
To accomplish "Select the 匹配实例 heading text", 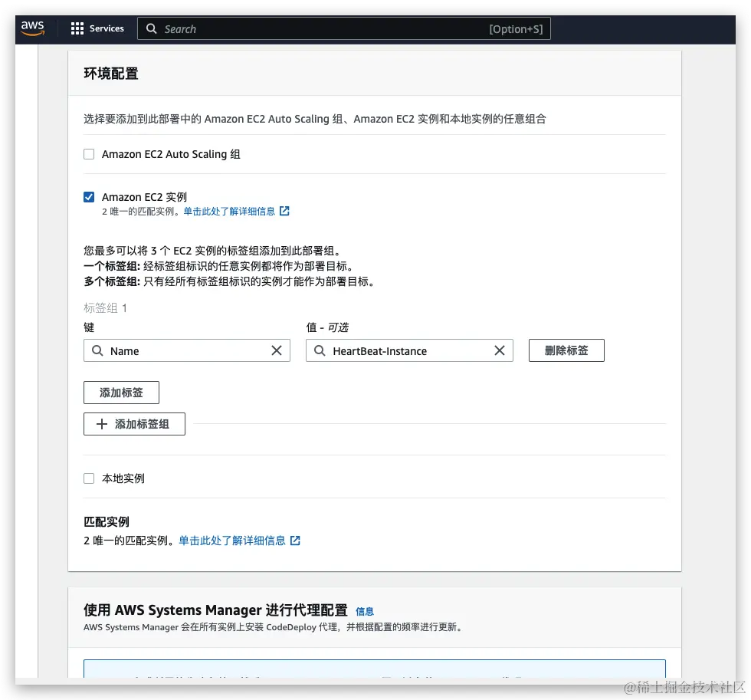I will (107, 522).
